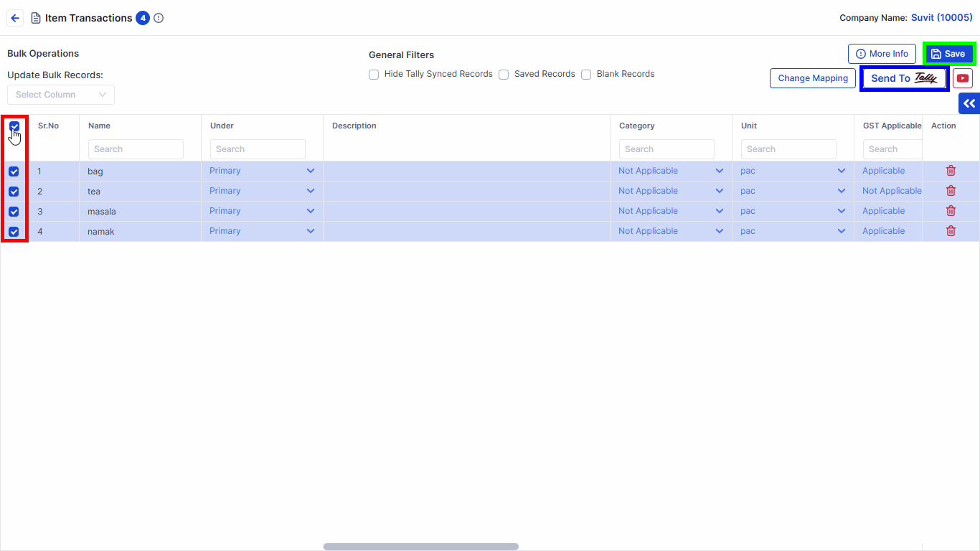The height and width of the screenshot is (551, 980).
Task: Click the document icon next to the title
Action: (x=36, y=18)
